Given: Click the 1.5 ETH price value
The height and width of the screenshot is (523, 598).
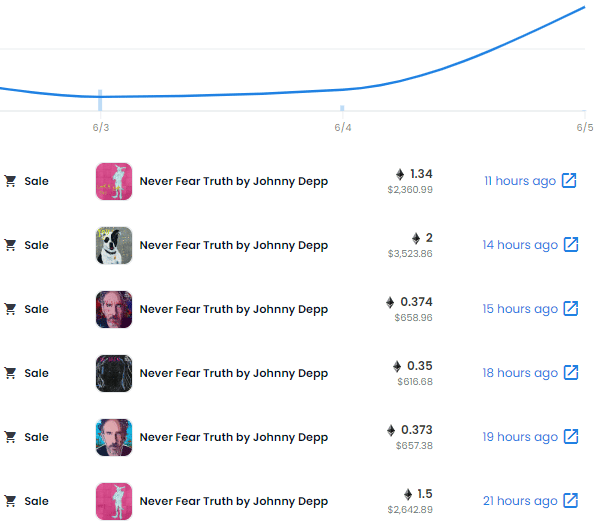Looking at the screenshot, I should point(425,494).
